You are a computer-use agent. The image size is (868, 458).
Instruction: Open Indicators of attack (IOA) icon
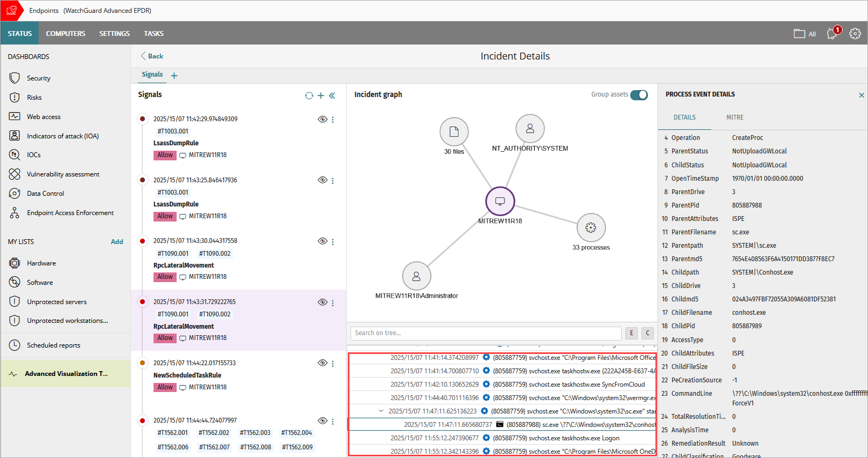pyautogui.click(x=14, y=136)
